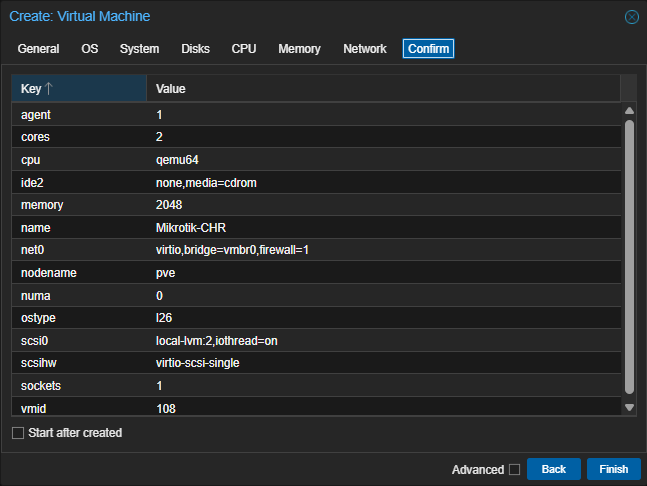Click the scrollbar up arrow
This screenshot has width=647, height=486.
[x=629, y=111]
